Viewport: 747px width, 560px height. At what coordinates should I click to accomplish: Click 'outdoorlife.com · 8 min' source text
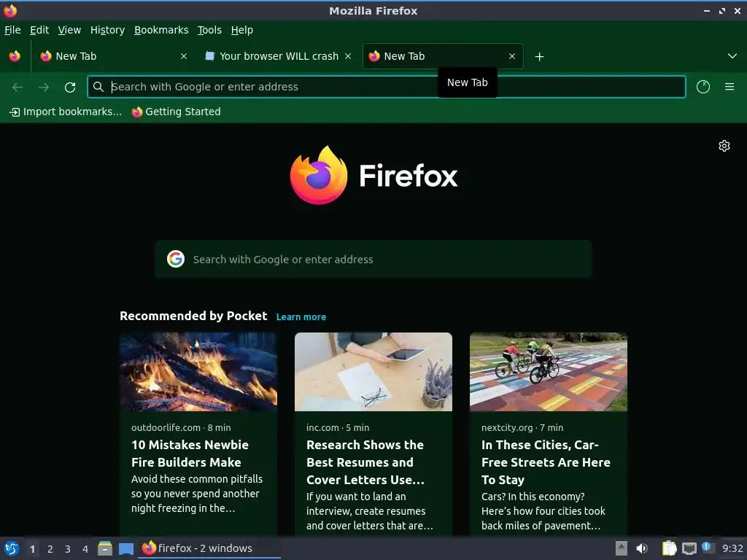(x=181, y=427)
